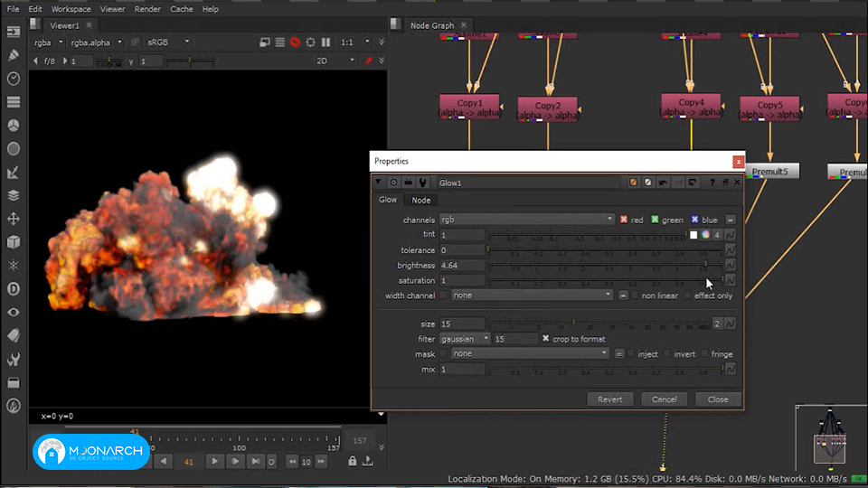Image resolution: width=868 pixels, height=488 pixels.
Task: Enable the non linear checkbox
Action: (635, 296)
